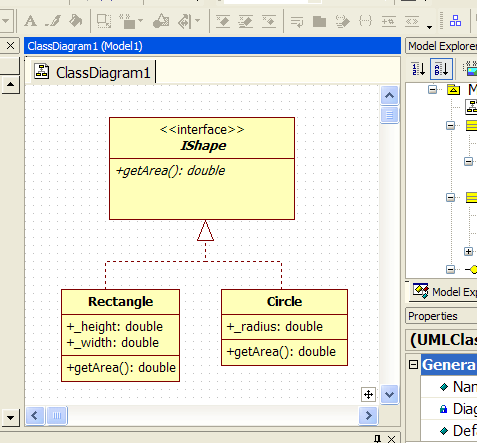Sort model explorer alphabetically
This screenshot has height=443, width=477.
441,69
